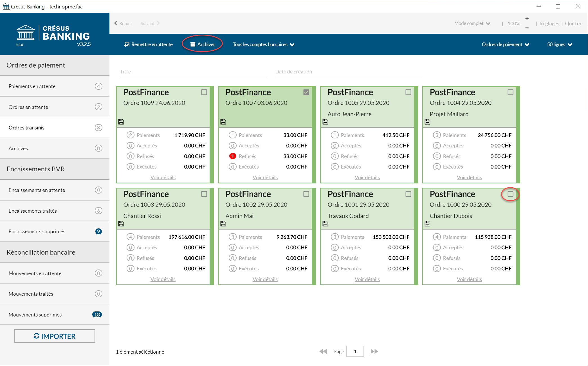Open Mouvements traités in sidebar
588x366 pixels.
pos(55,294)
